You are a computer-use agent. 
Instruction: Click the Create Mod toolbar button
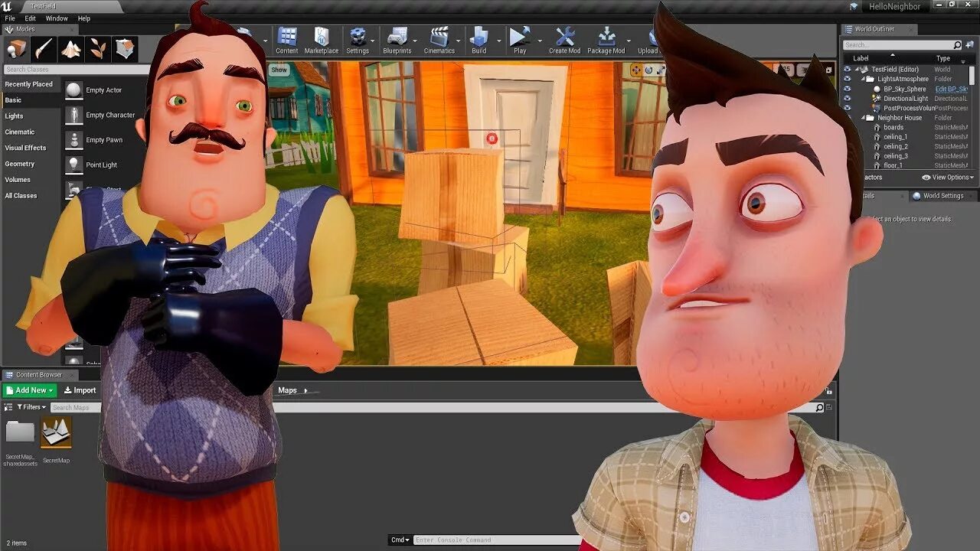pyautogui.click(x=565, y=41)
